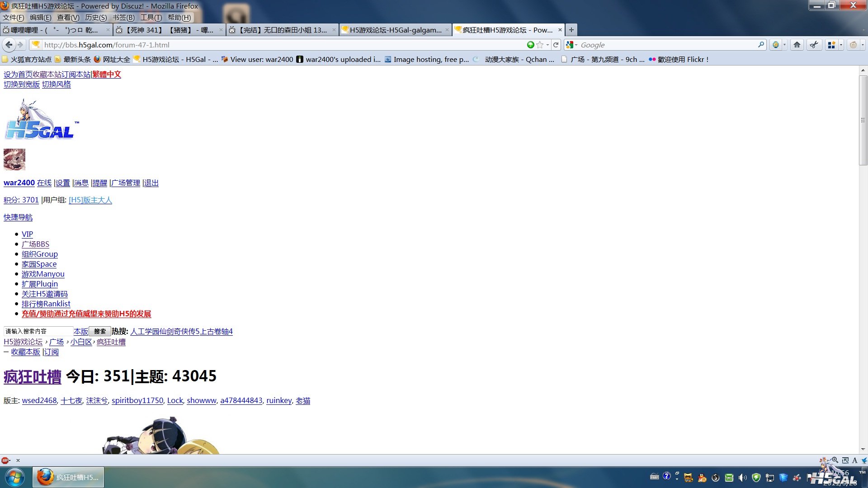Click into the forum search input field
The height and width of the screenshot is (488, 868).
(x=38, y=331)
